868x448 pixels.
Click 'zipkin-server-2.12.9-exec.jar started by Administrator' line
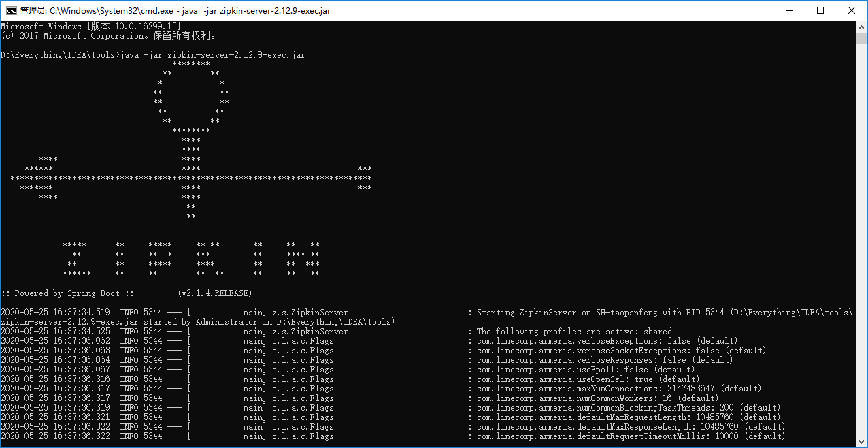point(197,321)
